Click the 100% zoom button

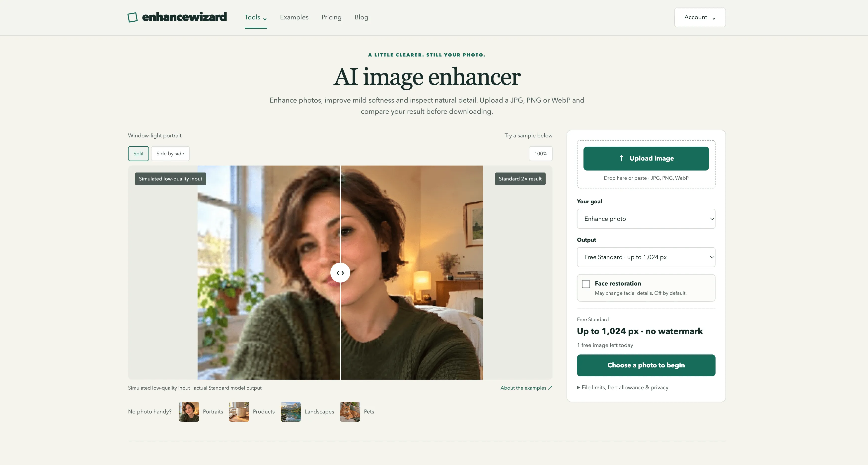point(540,154)
